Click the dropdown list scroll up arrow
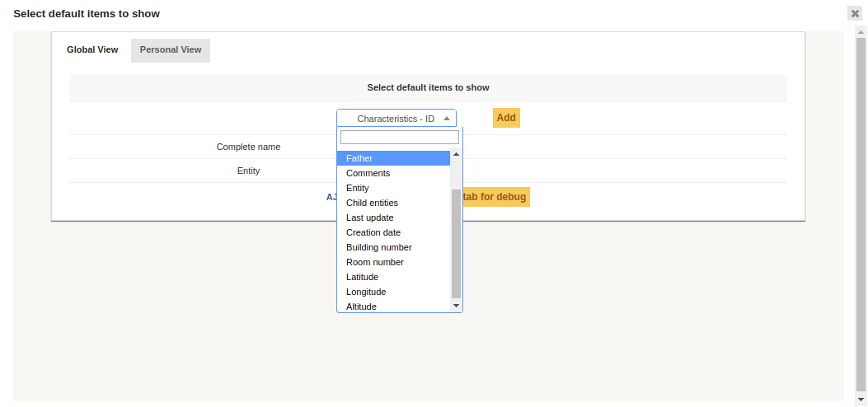The width and height of the screenshot is (868, 407). click(x=456, y=154)
